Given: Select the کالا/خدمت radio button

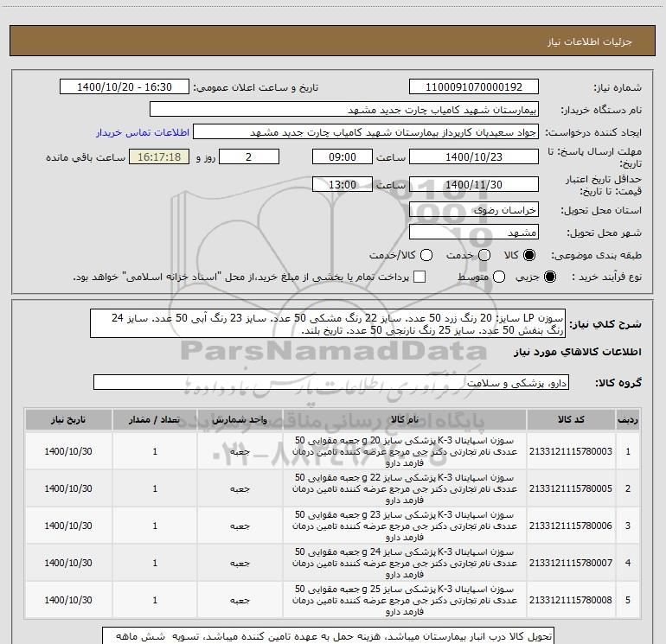Looking at the screenshot, I should tap(426, 255).
